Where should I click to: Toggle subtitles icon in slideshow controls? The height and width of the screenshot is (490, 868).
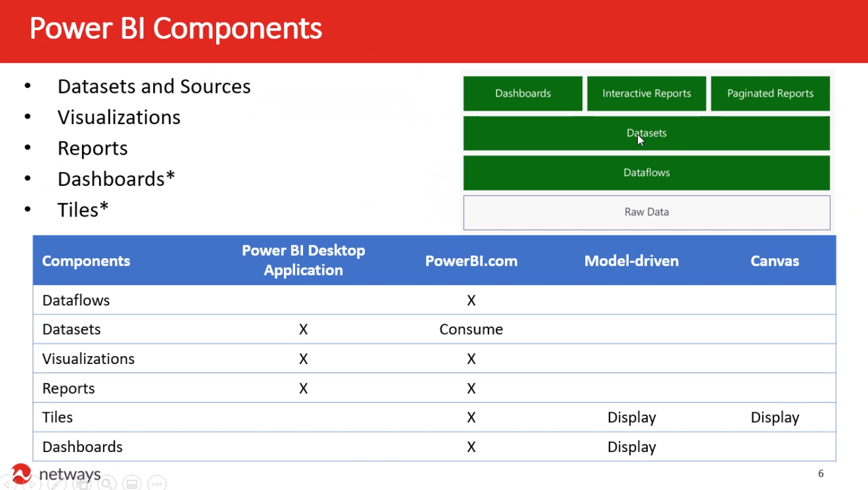(x=132, y=484)
